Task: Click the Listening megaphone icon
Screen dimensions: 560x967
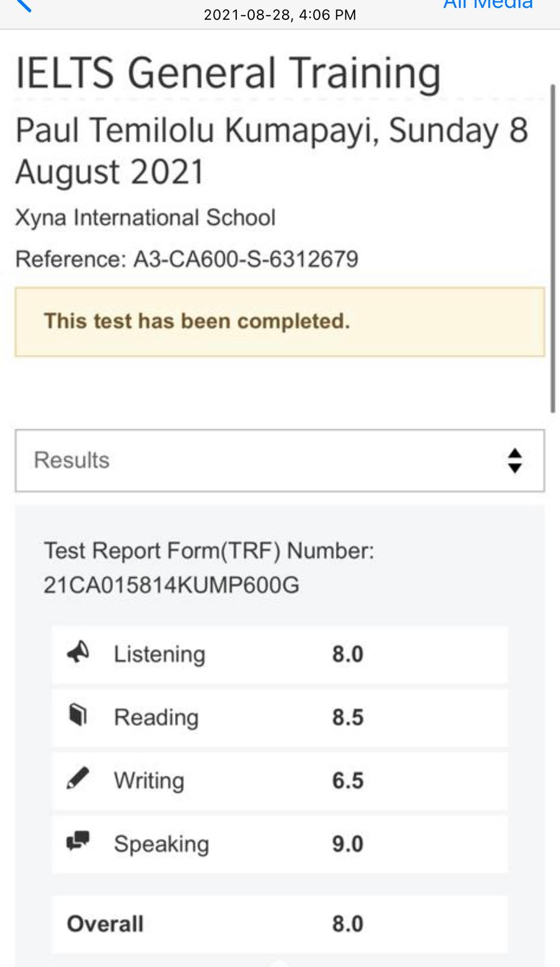Action: click(78, 652)
